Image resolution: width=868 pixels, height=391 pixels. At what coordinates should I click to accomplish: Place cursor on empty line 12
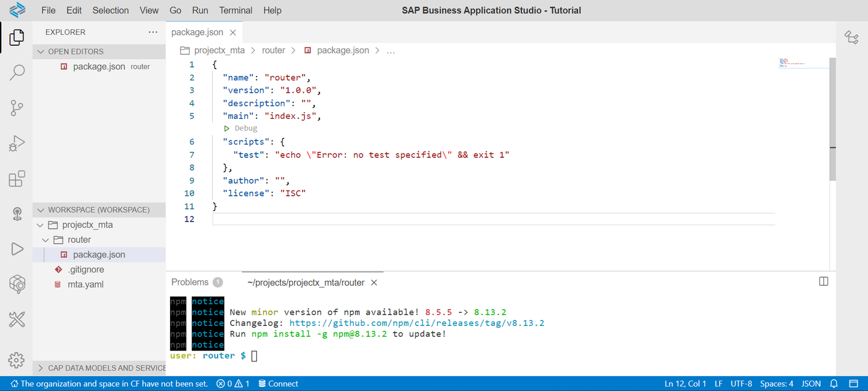point(494,219)
